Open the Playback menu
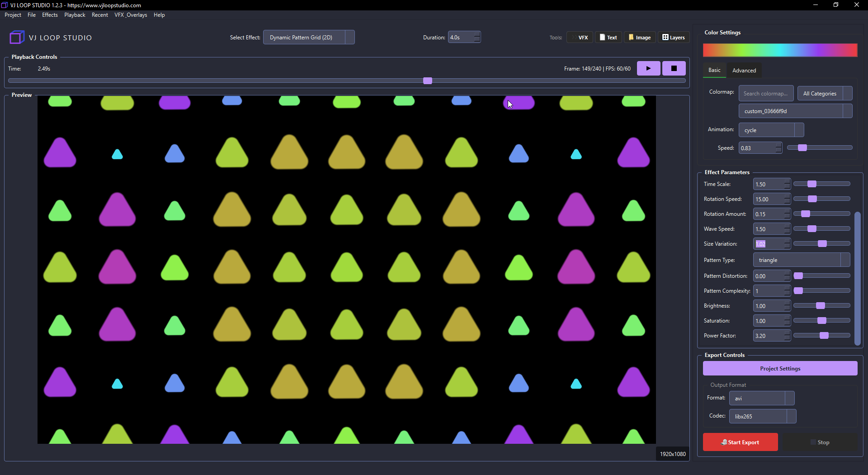This screenshot has width=868, height=475. (75, 15)
